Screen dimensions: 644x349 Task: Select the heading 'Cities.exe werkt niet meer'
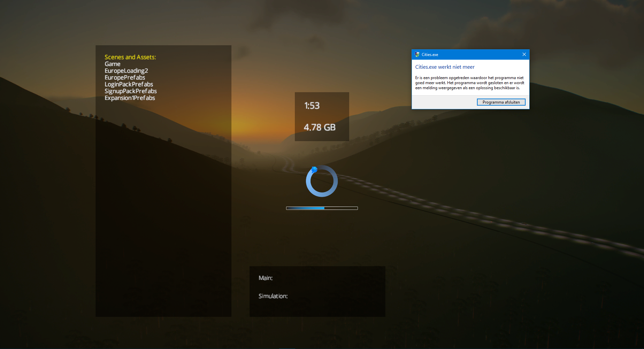(x=445, y=67)
